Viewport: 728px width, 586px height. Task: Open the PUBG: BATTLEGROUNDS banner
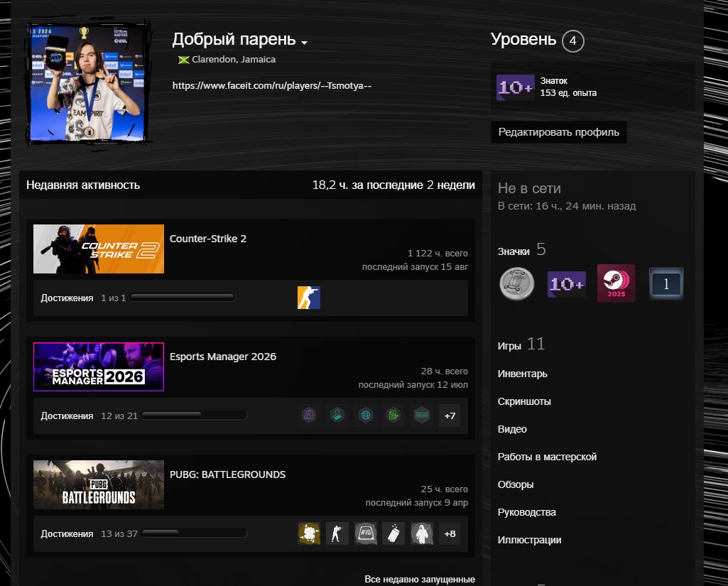point(99,484)
